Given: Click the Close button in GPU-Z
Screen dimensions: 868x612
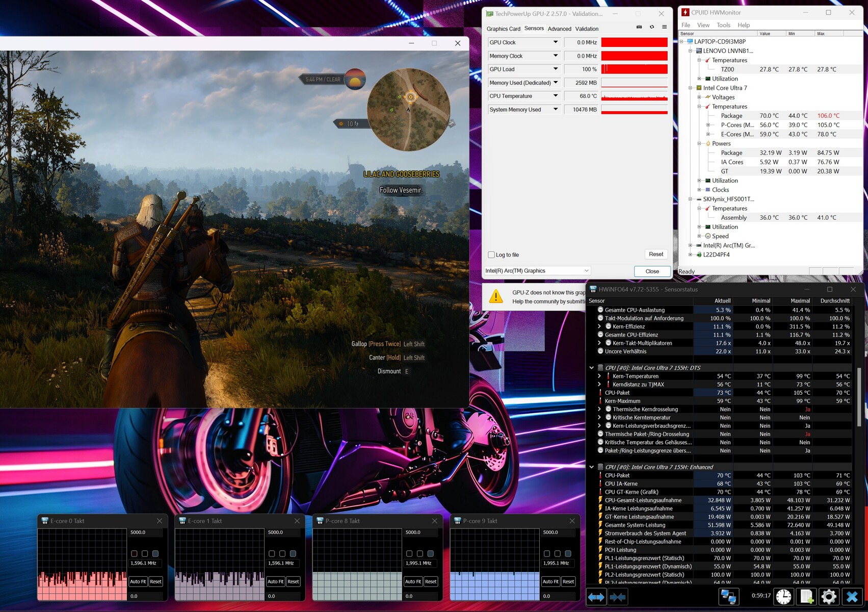Looking at the screenshot, I should (652, 271).
